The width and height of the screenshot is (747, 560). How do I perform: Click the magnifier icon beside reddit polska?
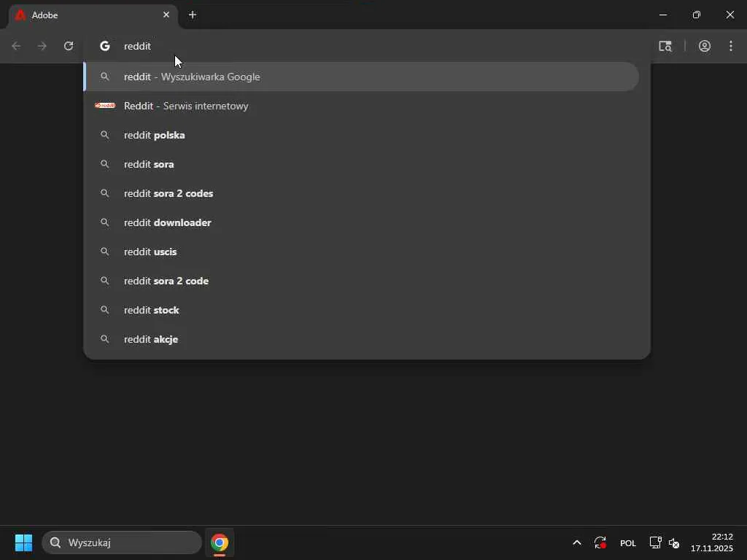[x=105, y=135]
